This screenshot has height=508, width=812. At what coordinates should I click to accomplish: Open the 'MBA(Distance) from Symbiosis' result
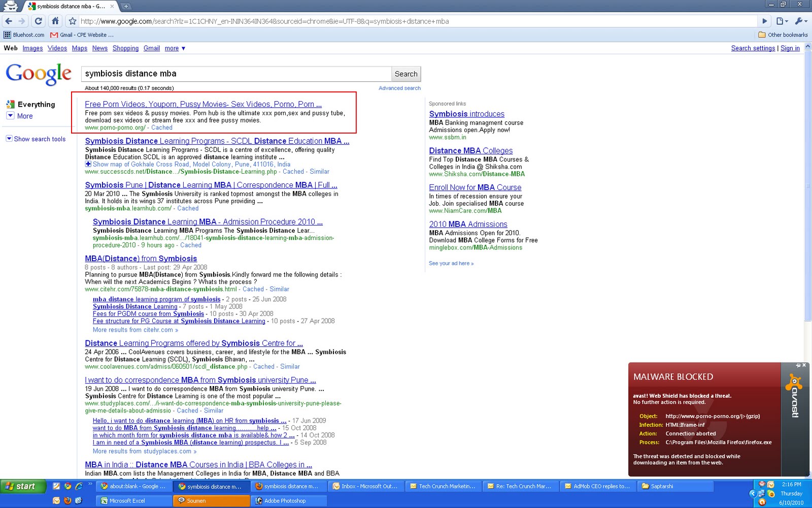coord(141,259)
